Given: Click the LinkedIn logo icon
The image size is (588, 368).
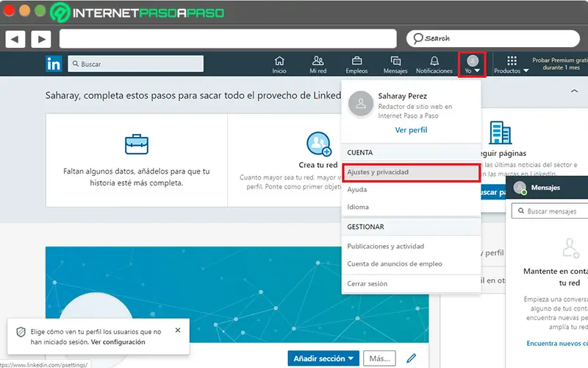Looking at the screenshot, I should pos(54,64).
